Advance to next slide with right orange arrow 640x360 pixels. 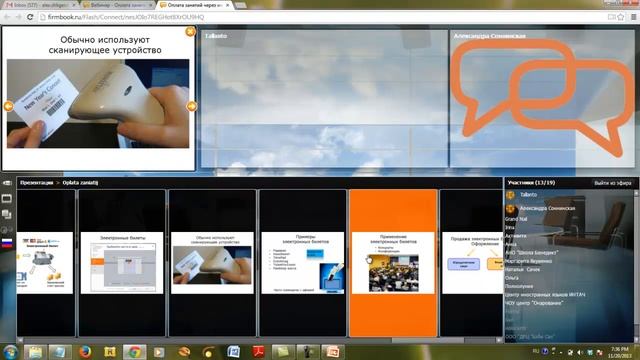[x=191, y=106]
